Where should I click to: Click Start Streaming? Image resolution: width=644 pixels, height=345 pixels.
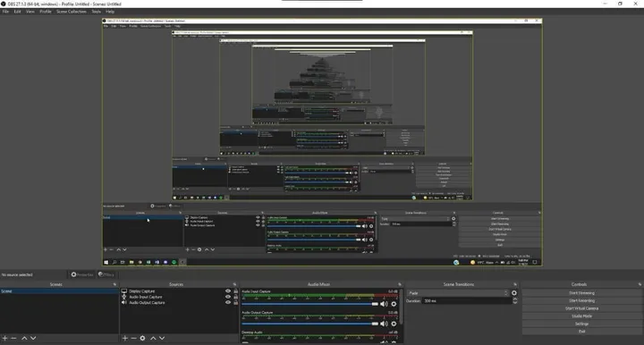tap(581, 293)
